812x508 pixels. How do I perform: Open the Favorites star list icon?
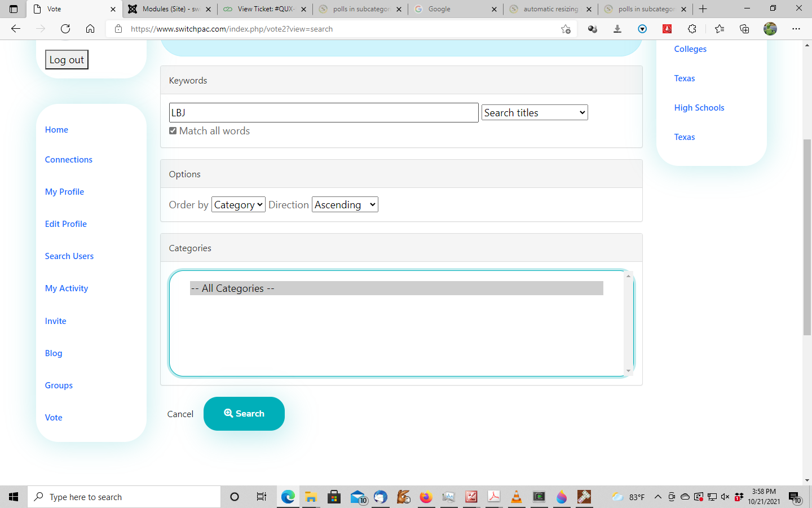click(x=720, y=29)
